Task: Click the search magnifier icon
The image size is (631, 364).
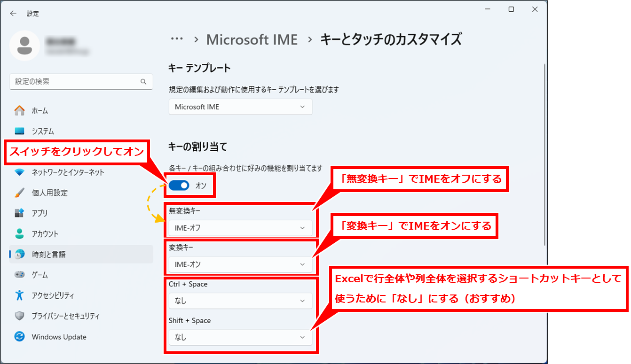Action: pyautogui.click(x=143, y=82)
